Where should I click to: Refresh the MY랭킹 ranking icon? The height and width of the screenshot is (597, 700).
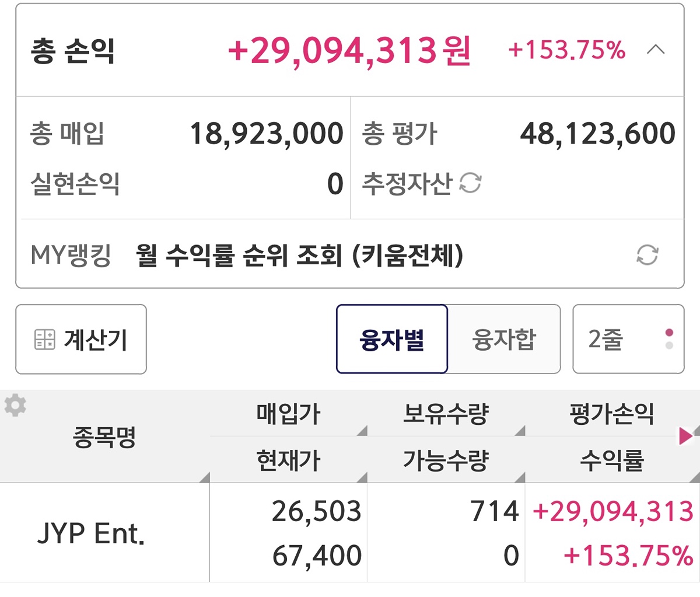[x=647, y=255]
